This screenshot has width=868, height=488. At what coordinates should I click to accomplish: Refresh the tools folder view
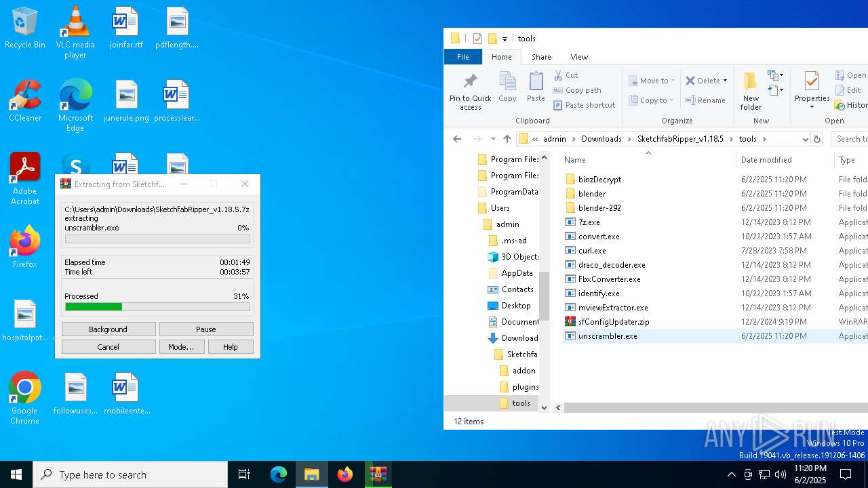click(817, 139)
